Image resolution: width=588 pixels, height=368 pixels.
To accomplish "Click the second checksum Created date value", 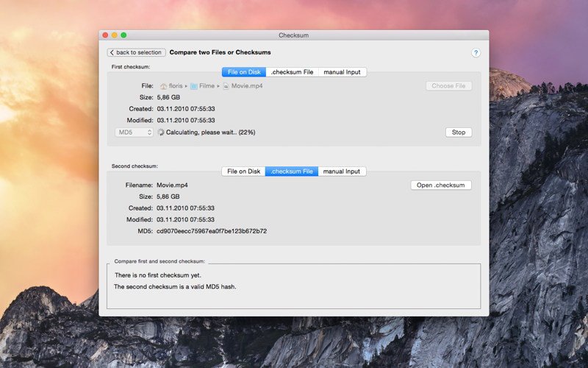I will pos(185,208).
